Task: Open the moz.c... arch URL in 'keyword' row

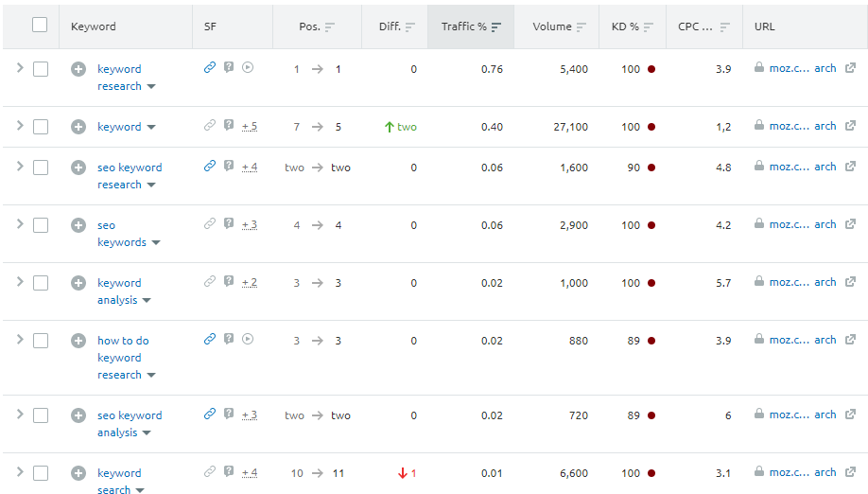Action: coord(803,126)
